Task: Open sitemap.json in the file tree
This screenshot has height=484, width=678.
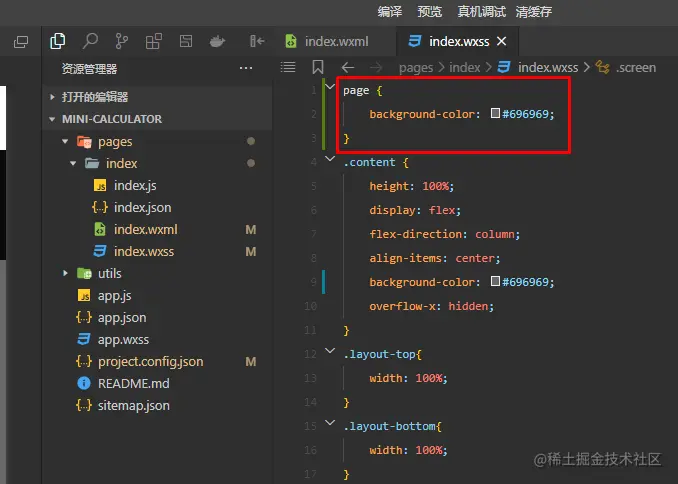Action: pyautogui.click(x=133, y=406)
